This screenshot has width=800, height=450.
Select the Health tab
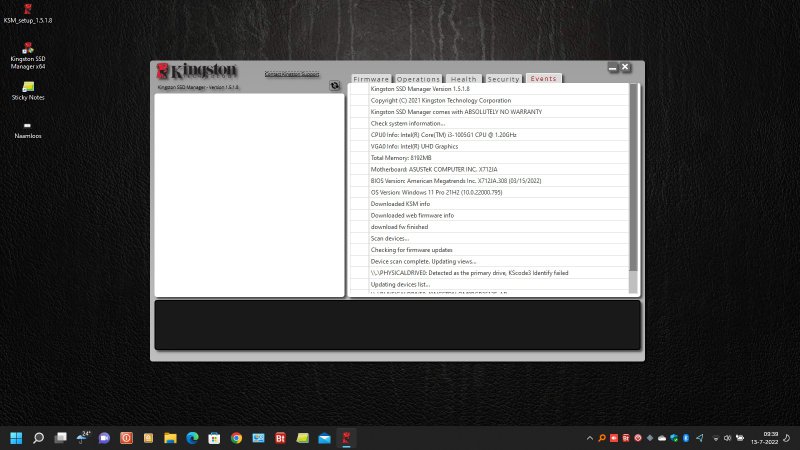(463, 78)
